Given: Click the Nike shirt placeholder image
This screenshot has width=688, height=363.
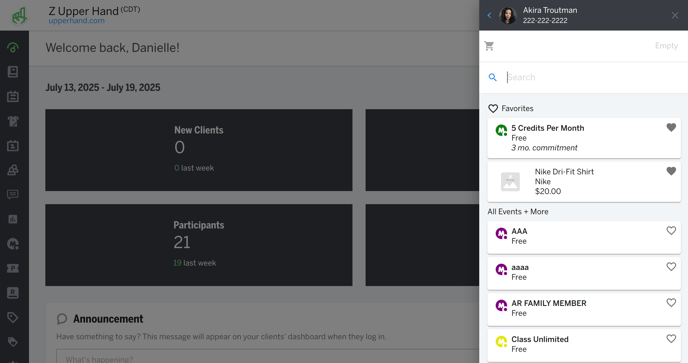Looking at the screenshot, I should click(510, 182).
